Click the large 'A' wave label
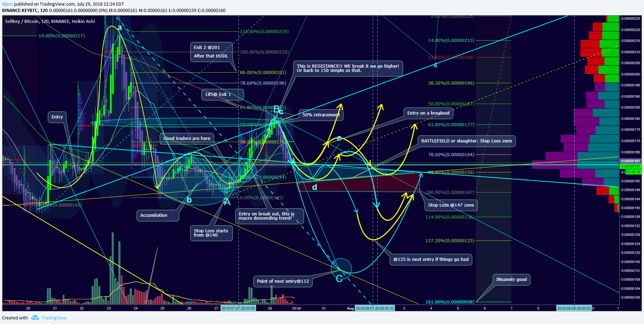644x324 pixels. coord(227,202)
